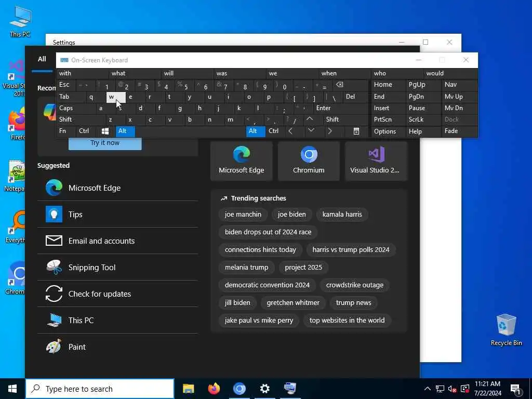Click the Enter key on the keyboard
Image resolution: width=532 pixels, height=399 pixels.
click(341, 108)
